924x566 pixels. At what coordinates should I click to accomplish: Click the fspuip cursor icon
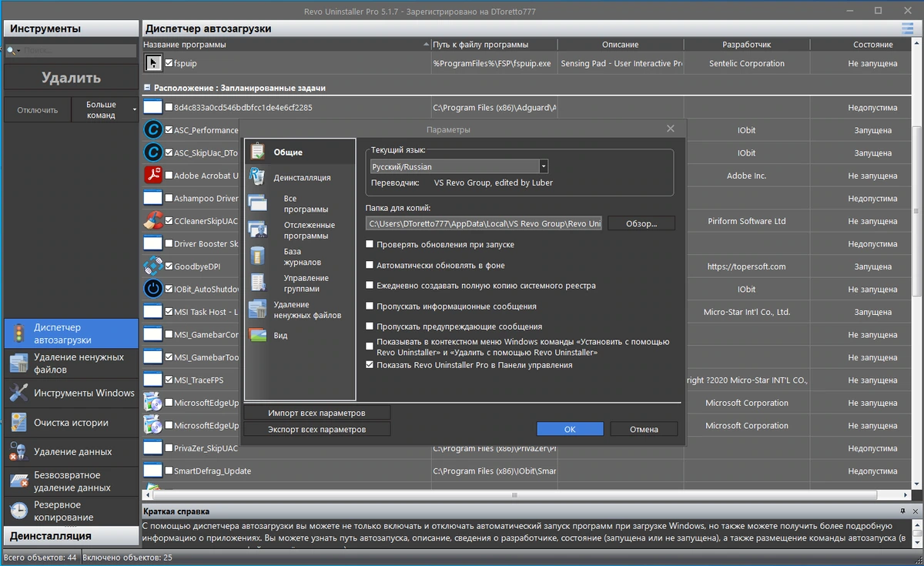153,63
